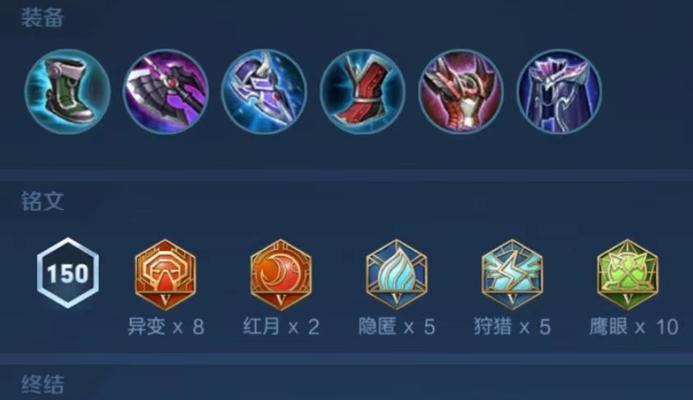
Task: Open the 狩猎 lightning rune icon
Action: (512, 274)
